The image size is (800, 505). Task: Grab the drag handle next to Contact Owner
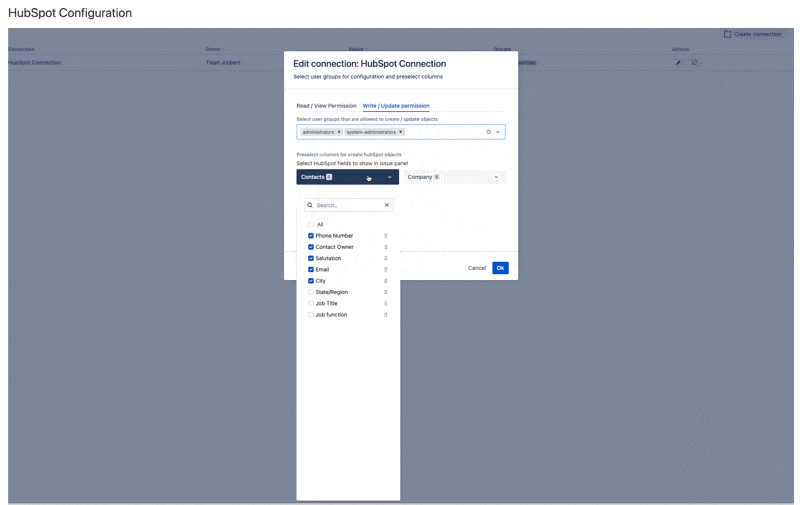coord(386,247)
